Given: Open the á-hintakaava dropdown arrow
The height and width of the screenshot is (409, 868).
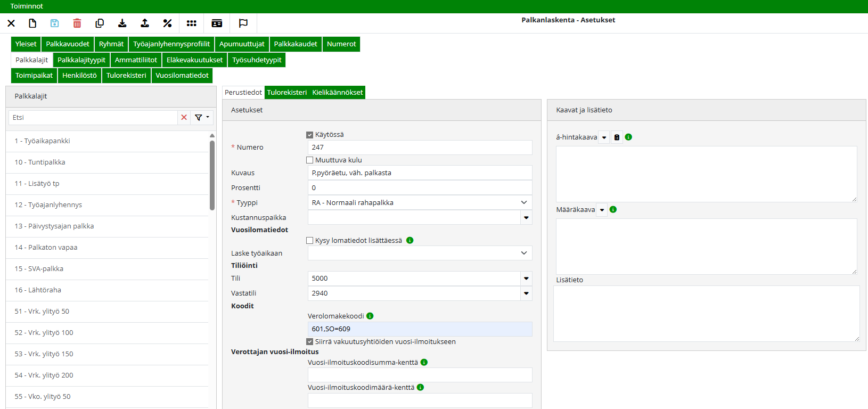Looking at the screenshot, I should [604, 137].
